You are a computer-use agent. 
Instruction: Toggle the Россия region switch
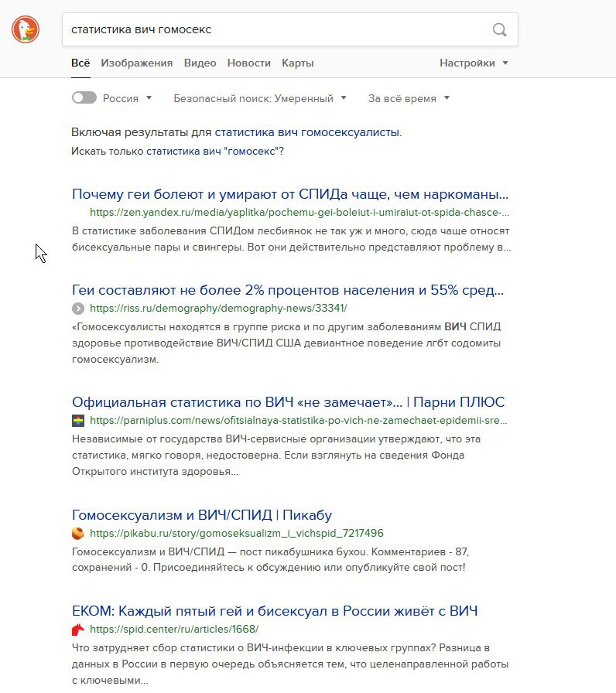pyautogui.click(x=84, y=97)
